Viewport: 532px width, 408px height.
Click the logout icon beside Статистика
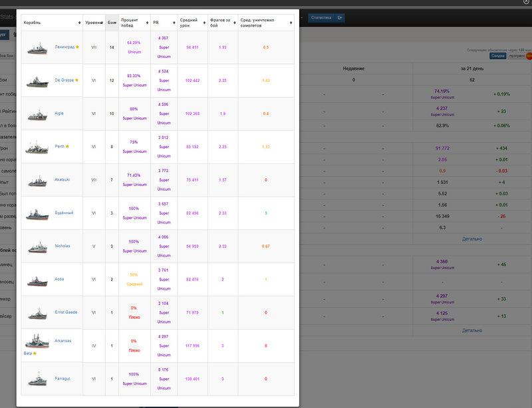[340, 18]
